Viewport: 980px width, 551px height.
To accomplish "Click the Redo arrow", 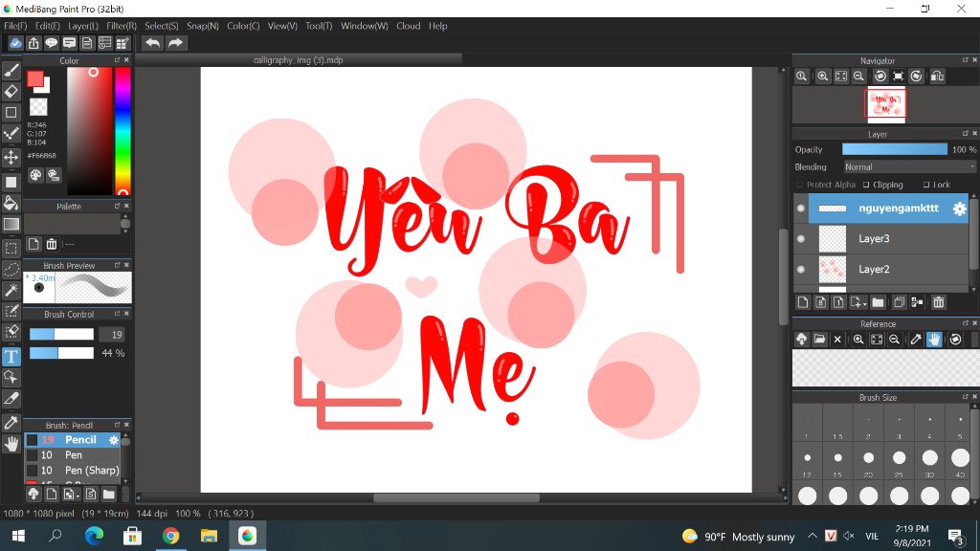I will point(176,43).
